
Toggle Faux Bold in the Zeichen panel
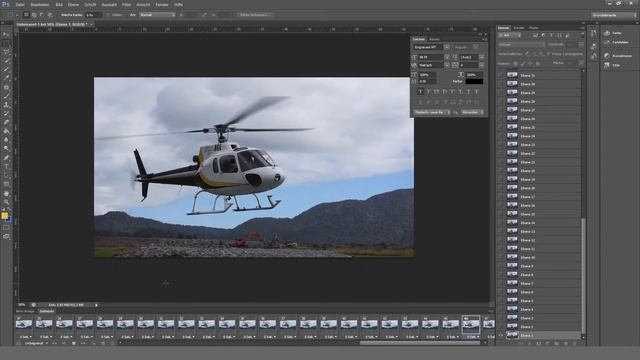(x=420, y=92)
